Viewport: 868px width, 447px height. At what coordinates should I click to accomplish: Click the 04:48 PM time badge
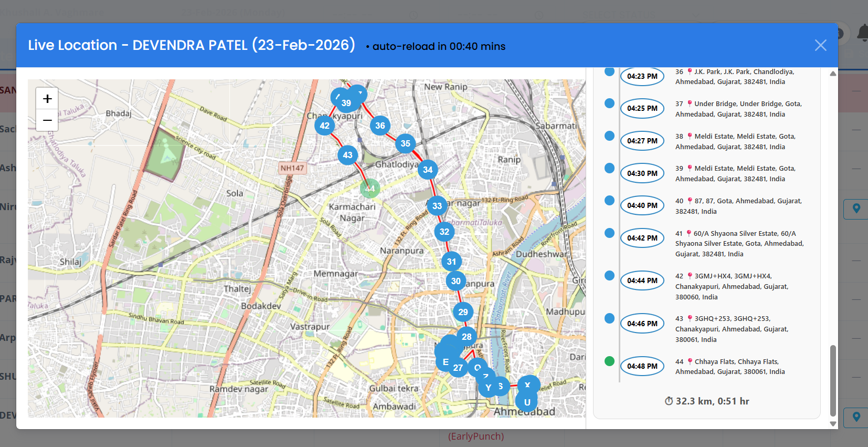pos(642,366)
